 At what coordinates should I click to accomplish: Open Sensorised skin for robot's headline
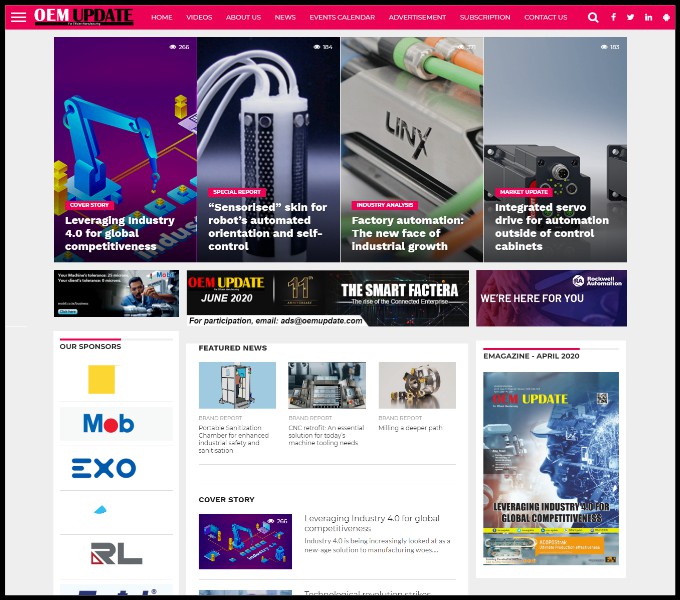coord(268,227)
